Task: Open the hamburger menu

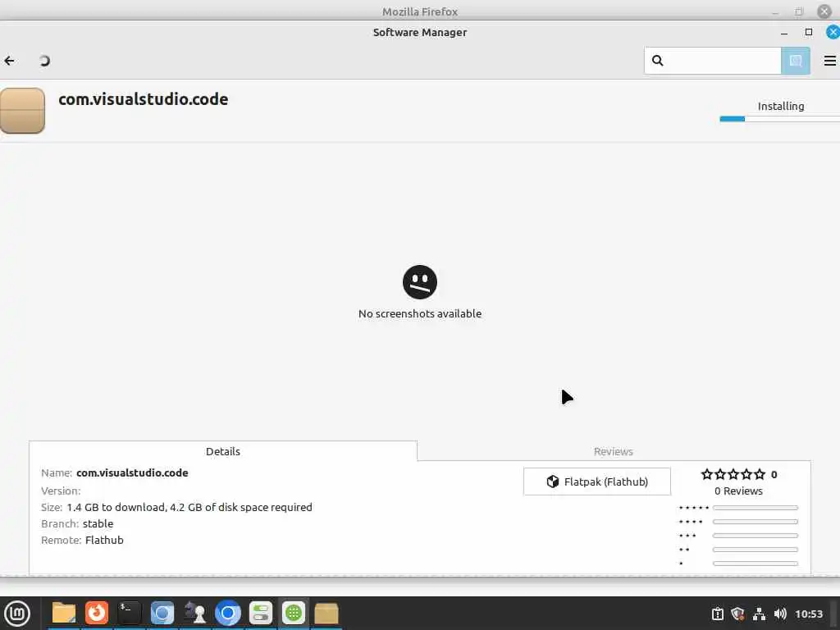Action: click(x=829, y=61)
